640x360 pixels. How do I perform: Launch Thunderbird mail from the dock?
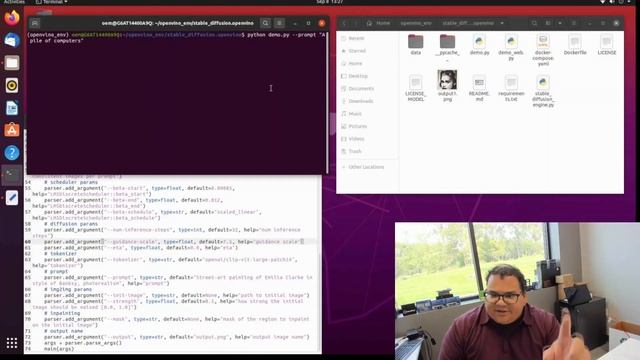pos(12,40)
